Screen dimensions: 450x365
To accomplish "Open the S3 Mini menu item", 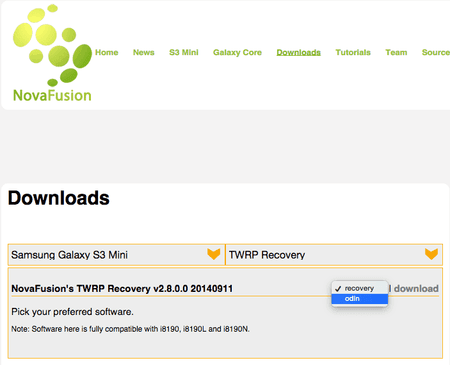I will [184, 52].
